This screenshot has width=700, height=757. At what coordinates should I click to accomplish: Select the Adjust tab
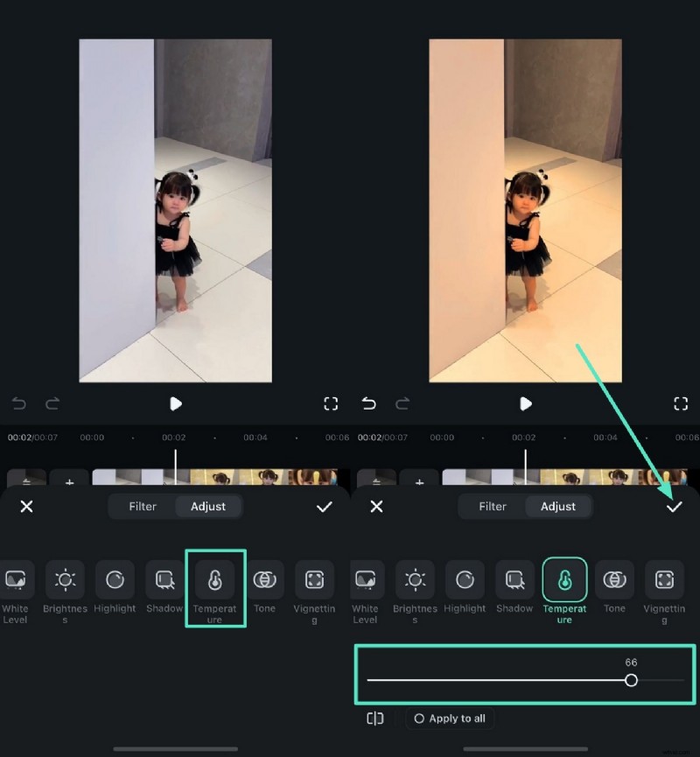558,506
